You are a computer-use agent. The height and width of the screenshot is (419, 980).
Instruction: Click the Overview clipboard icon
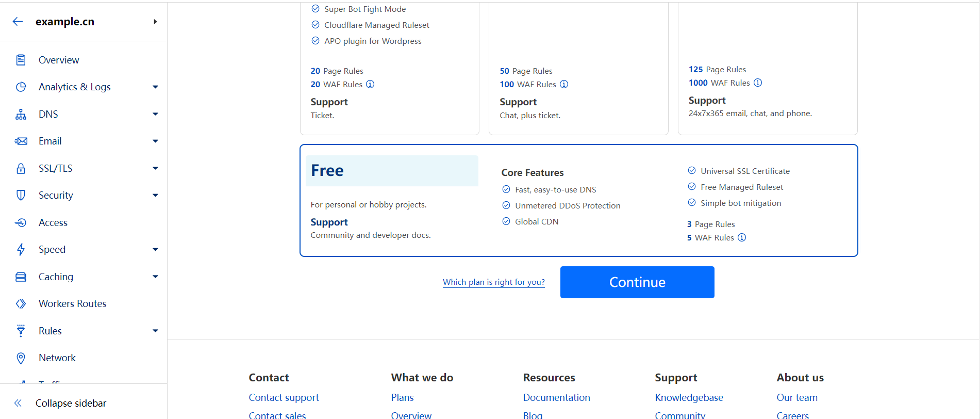click(x=21, y=60)
